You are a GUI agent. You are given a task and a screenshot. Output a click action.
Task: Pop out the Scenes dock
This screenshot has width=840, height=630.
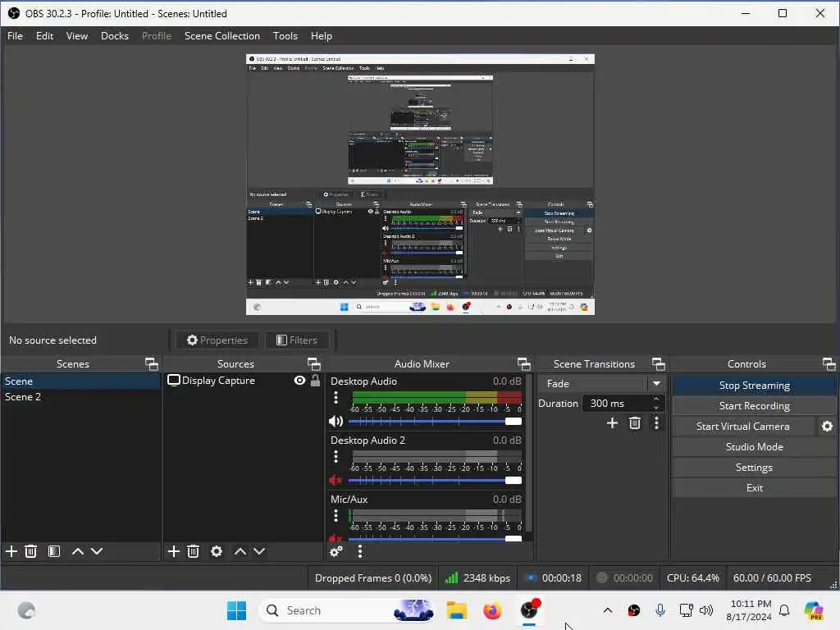pyautogui.click(x=152, y=364)
